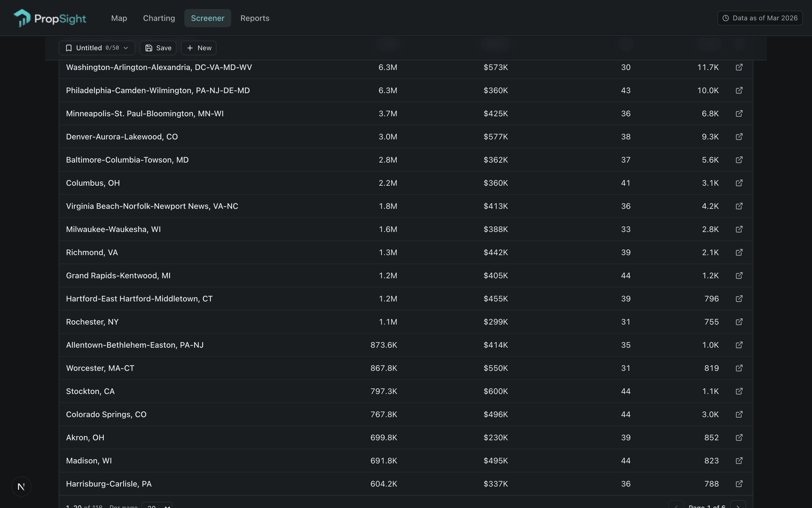Select Philadelphia-Camden-Wilmington, PA-NJ-DE-MD name

point(158,90)
